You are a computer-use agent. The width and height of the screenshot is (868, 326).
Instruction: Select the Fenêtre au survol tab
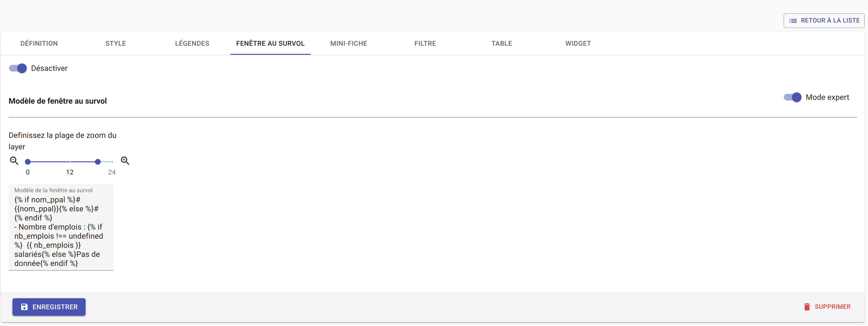pyautogui.click(x=270, y=44)
